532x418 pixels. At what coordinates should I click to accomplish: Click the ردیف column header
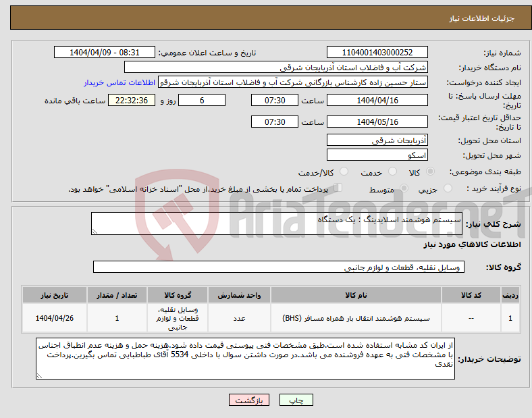510,295
